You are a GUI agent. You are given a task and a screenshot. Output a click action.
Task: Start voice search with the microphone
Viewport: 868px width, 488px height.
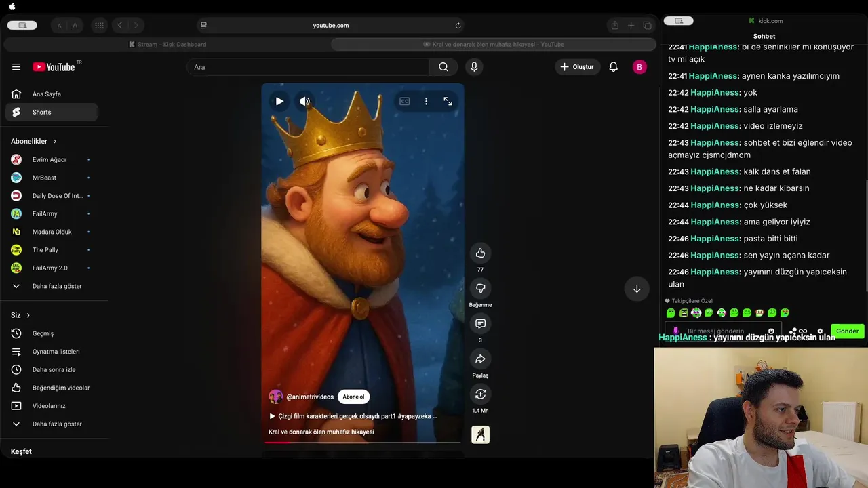[474, 67]
